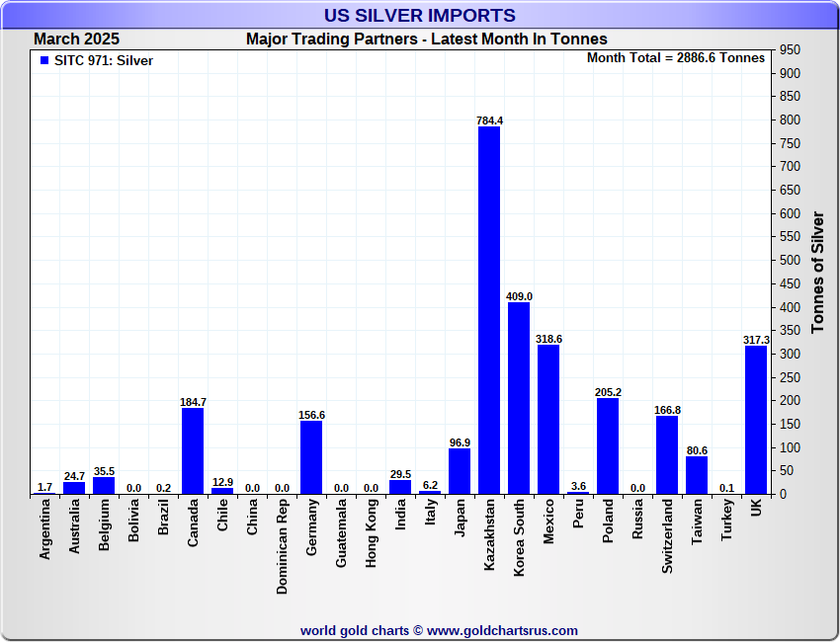
Task: Click the SITC 971: Silver legend label
Action: point(104,60)
